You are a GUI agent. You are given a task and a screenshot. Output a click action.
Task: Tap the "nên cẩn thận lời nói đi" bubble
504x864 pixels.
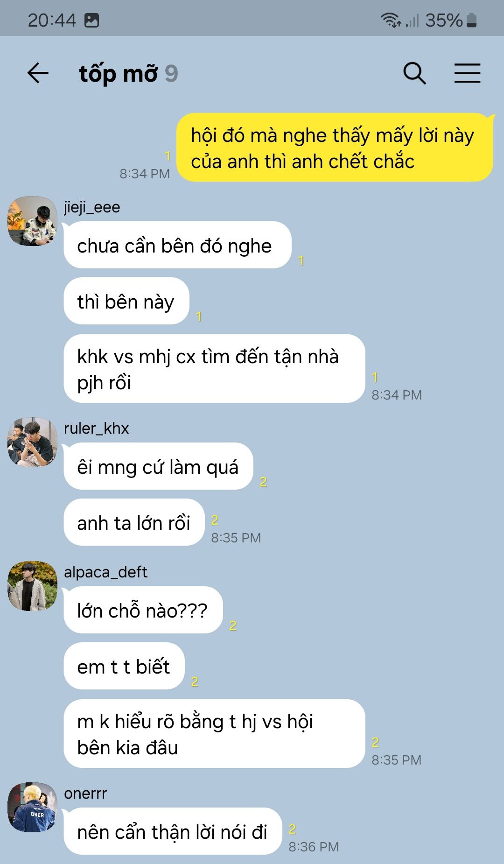point(173,831)
